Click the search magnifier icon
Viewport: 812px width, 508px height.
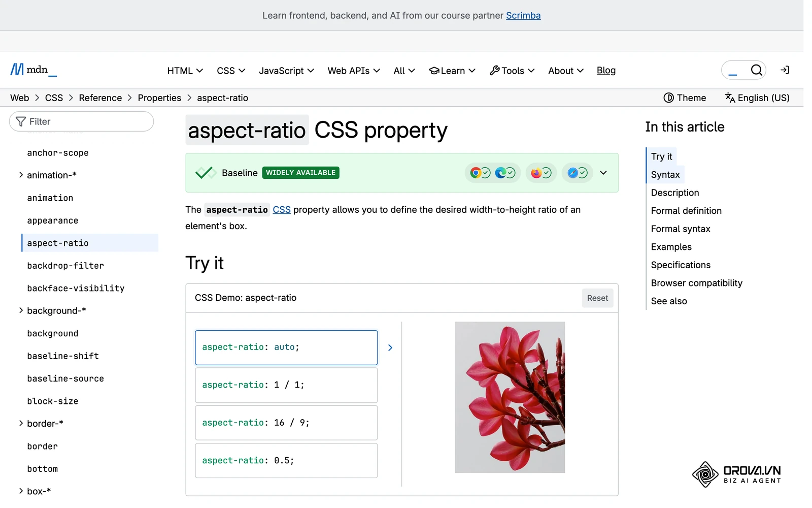[x=756, y=70]
